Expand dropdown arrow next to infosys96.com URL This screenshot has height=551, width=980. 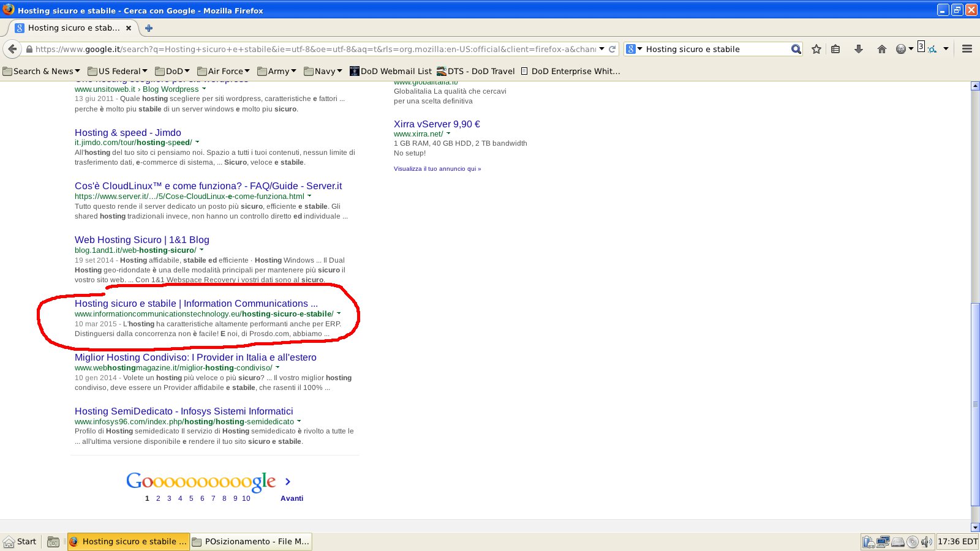299,421
